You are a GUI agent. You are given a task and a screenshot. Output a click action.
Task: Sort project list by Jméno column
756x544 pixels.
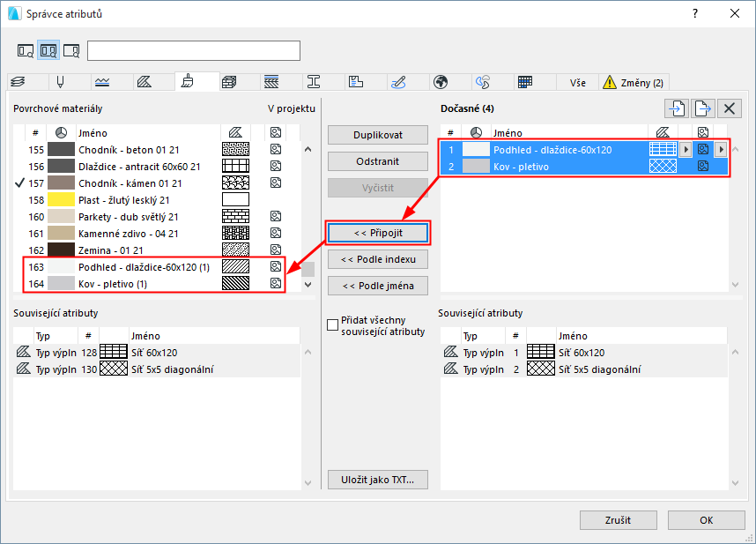coord(148,133)
